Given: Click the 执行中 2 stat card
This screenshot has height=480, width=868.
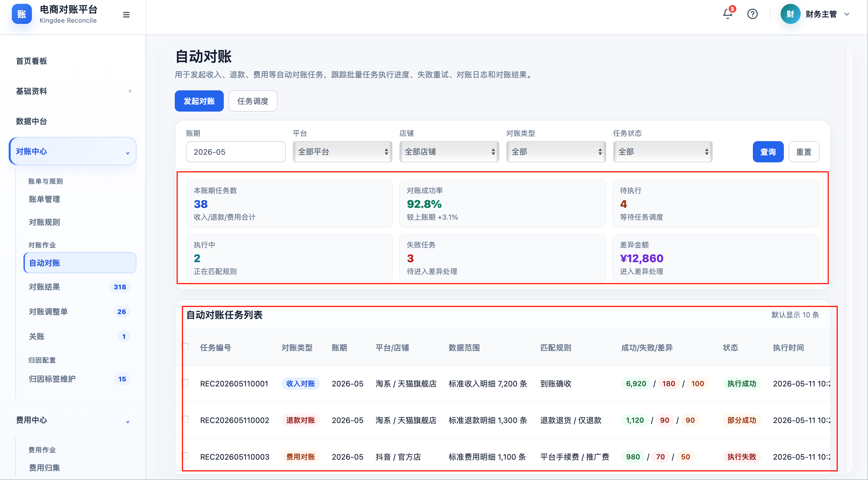Looking at the screenshot, I should (x=289, y=258).
